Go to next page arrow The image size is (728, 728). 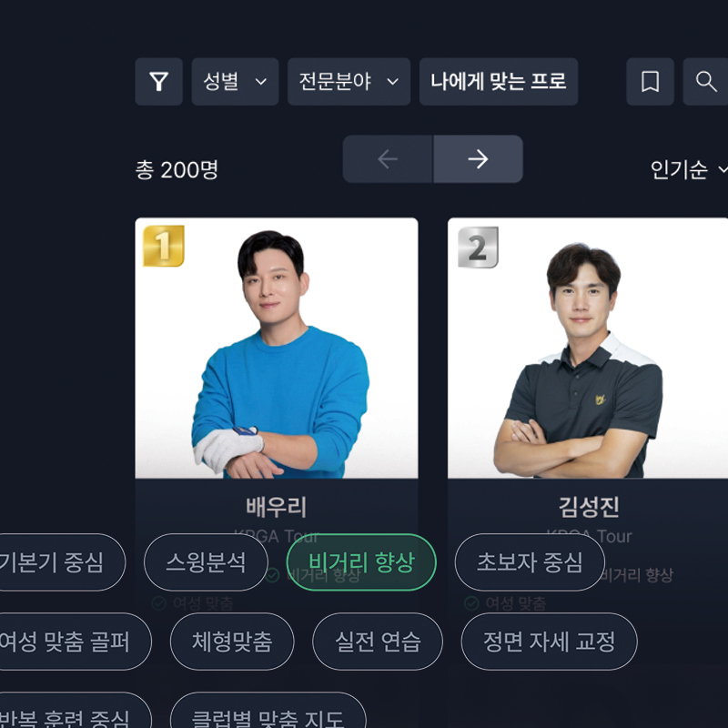pyautogui.click(x=479, y=159)
